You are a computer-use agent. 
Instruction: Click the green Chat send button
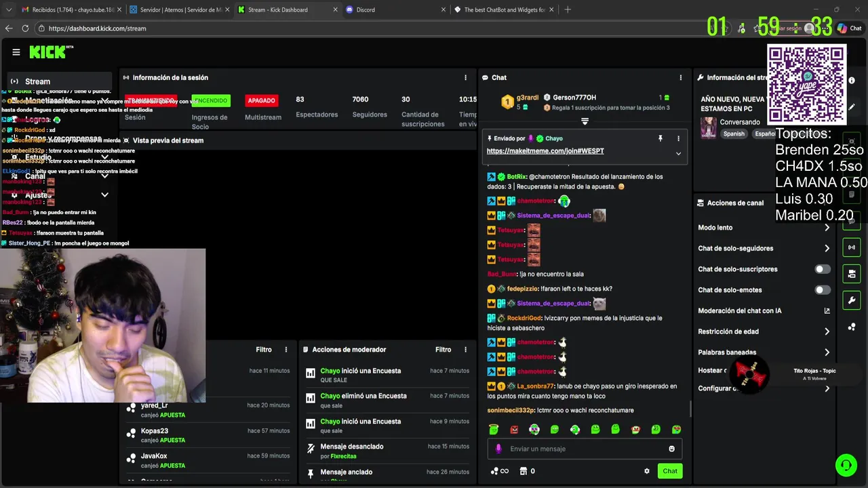click(670, 471)
